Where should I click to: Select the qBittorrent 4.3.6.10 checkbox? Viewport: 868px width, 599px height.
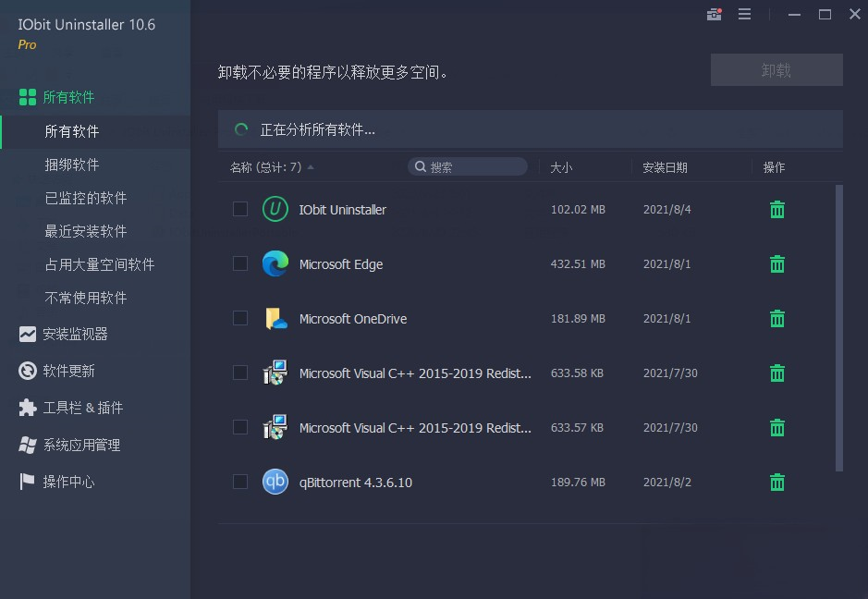[x=239, y=482]
